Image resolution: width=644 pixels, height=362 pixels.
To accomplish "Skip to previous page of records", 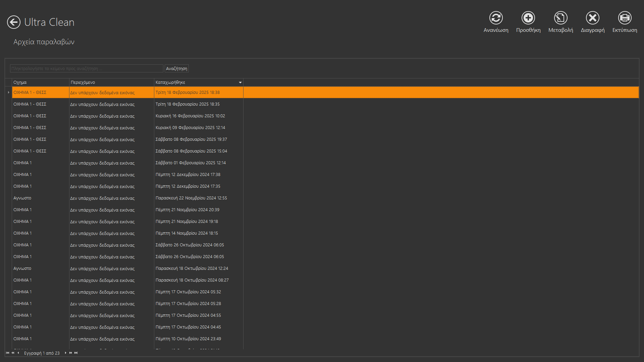I will tap(13, 353).
